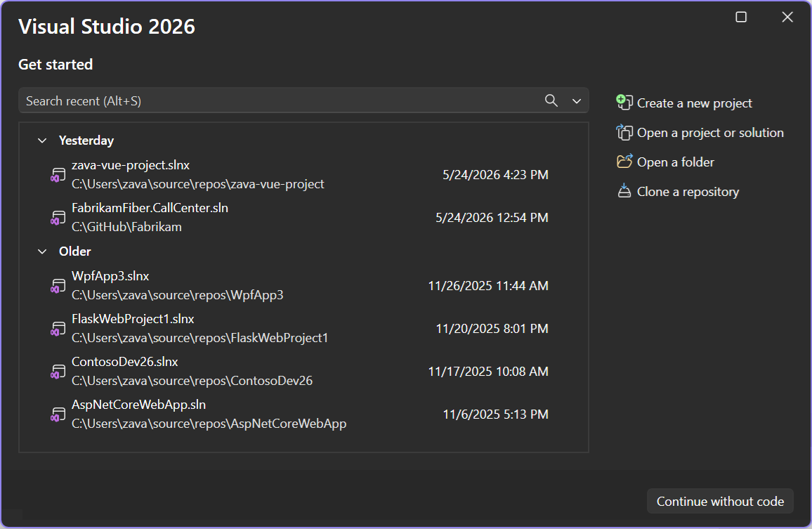Click solution icon beside WpfApp3.slnx
This screenshot has height=529, width=812.
58,285
